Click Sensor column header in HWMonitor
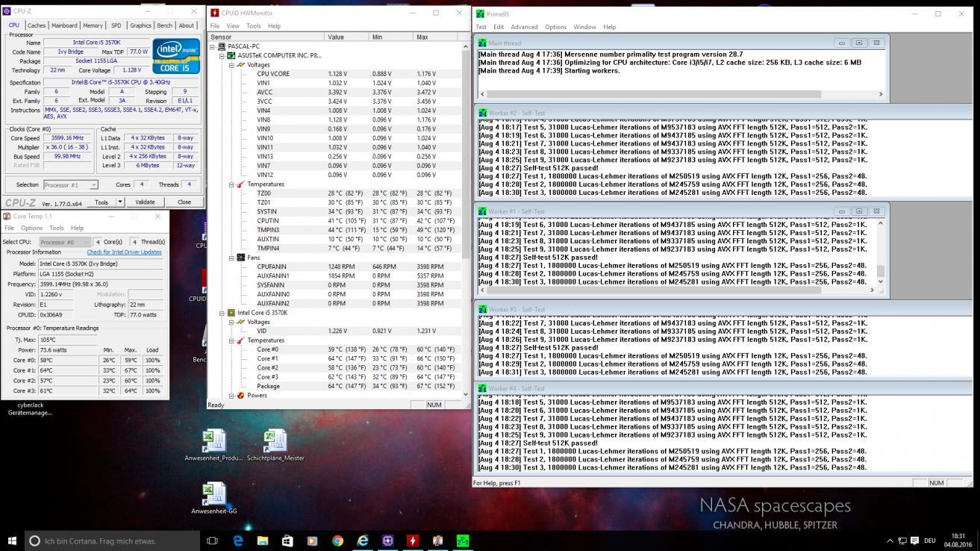The image size is (980, 551). tap(266, 37)
